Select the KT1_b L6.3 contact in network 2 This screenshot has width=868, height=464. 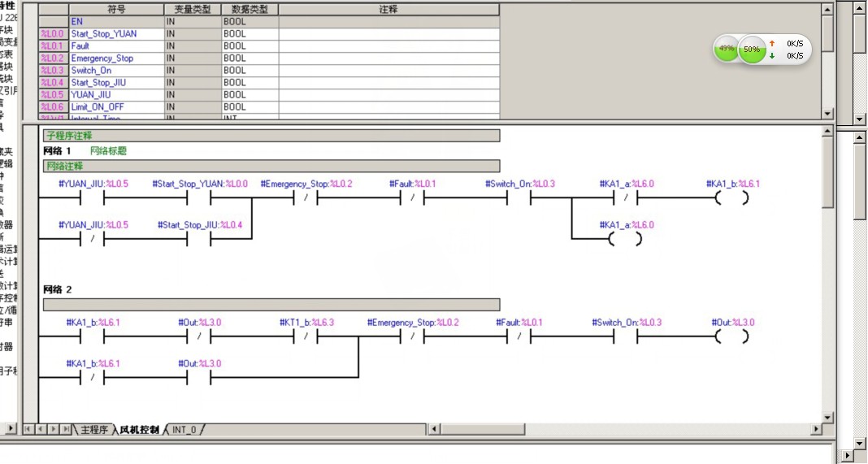click(306, 336)
